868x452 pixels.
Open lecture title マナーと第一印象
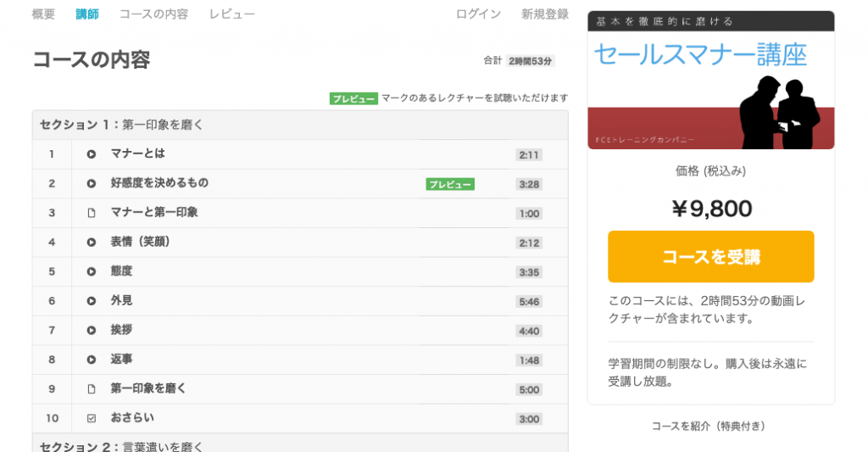point(154,213)
